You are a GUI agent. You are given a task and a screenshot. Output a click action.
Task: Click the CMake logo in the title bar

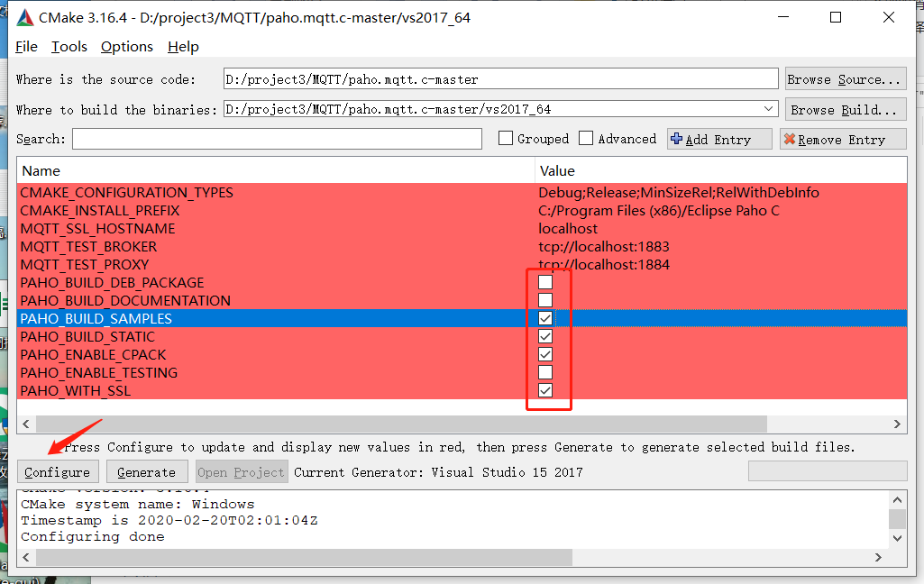24,16
